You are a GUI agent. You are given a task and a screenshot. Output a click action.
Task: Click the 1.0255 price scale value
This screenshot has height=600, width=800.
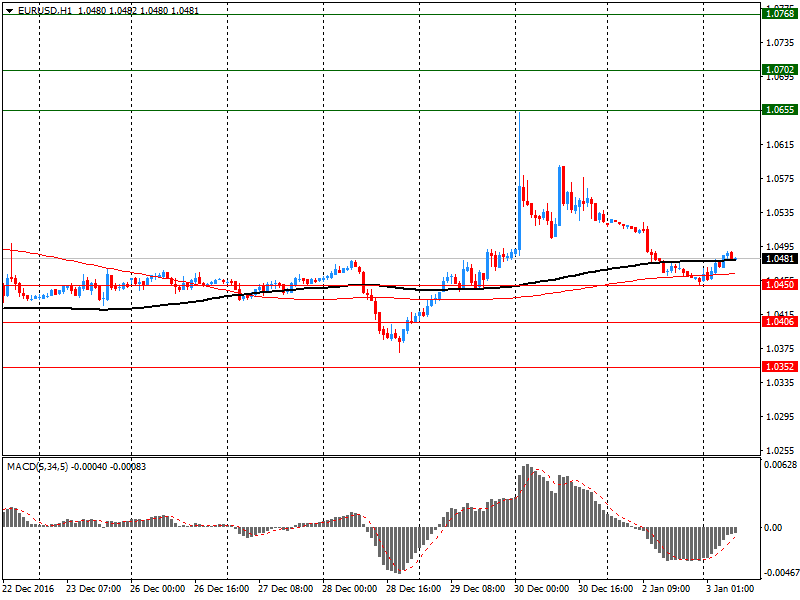[780, 451]
